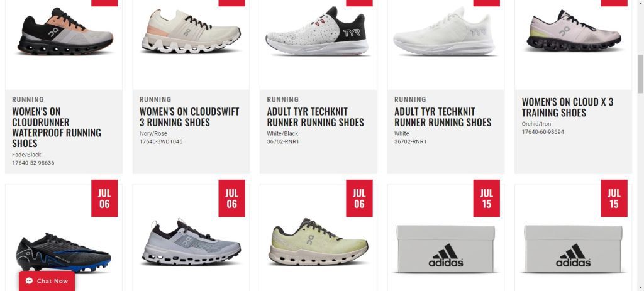The height and width of the screenshot is (291, 644).
Task: Open the grey On trail shoe image
Action: pyautogui.click(x=191, y=243)
